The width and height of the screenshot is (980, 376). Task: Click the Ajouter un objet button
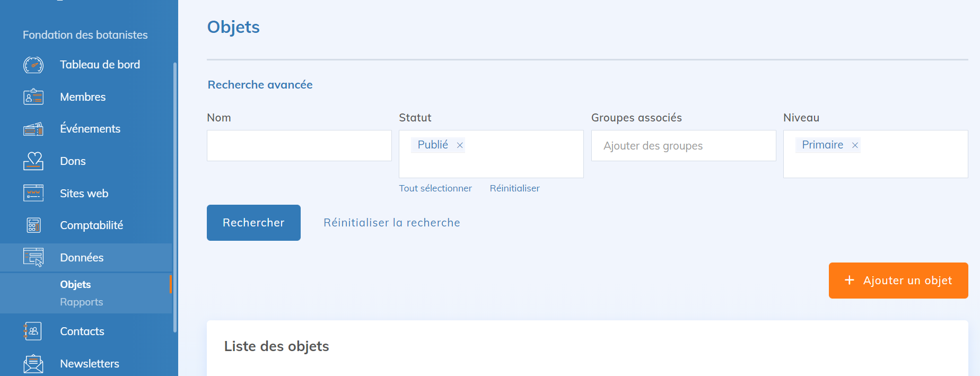pos(898,281)
